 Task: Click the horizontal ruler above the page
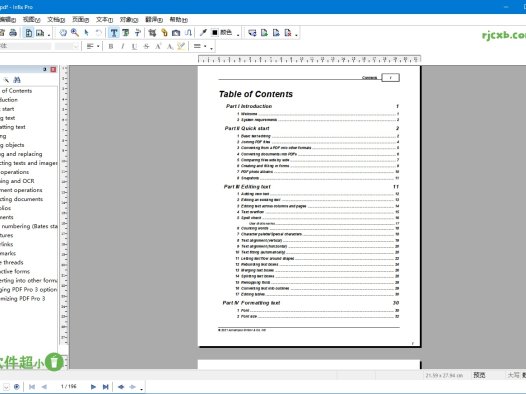tap(309, 60)
